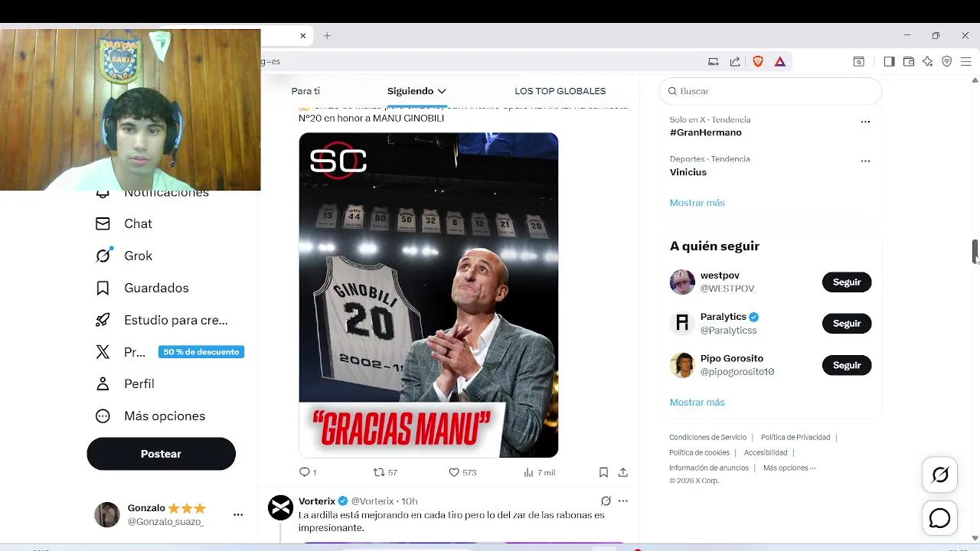Open Brave Shields lion icon
Screen dimensions: 980x551
[758, 62]
